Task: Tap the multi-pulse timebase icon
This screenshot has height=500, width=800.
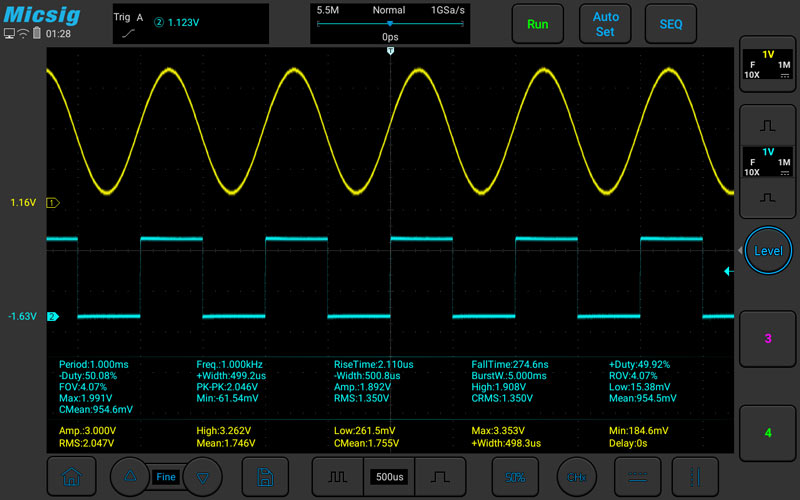Action: coord(337,477)
